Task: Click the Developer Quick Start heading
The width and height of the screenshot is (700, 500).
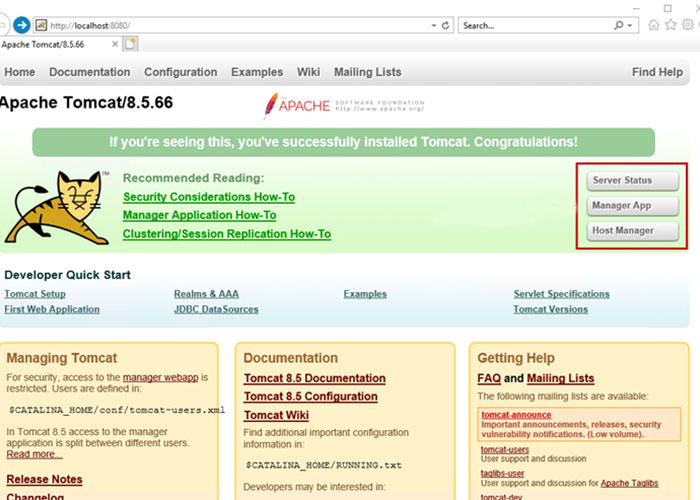Action: pos(67,275)
